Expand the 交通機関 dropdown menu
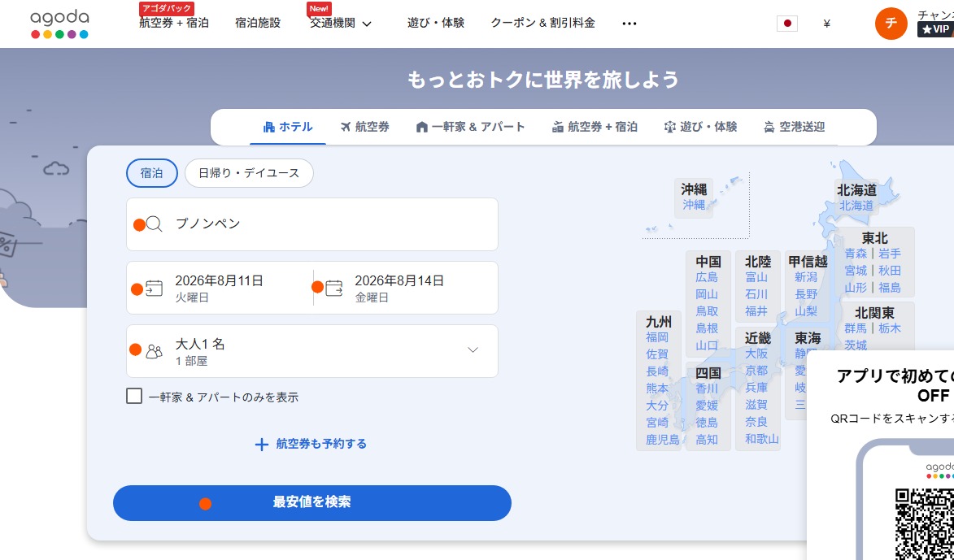The image size is (954, 560). 341,24
